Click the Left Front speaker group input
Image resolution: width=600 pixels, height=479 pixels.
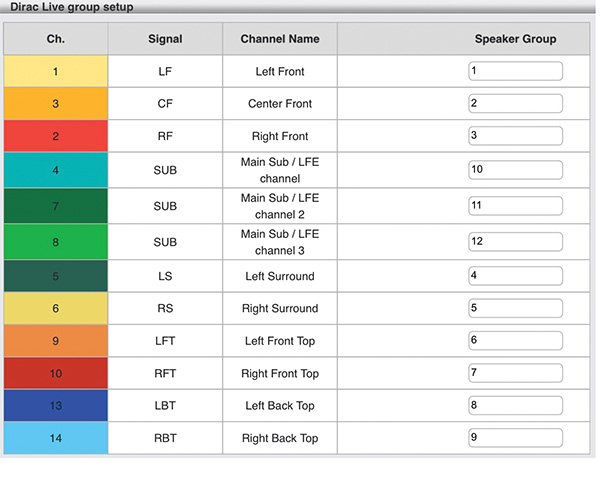(515, 72)
